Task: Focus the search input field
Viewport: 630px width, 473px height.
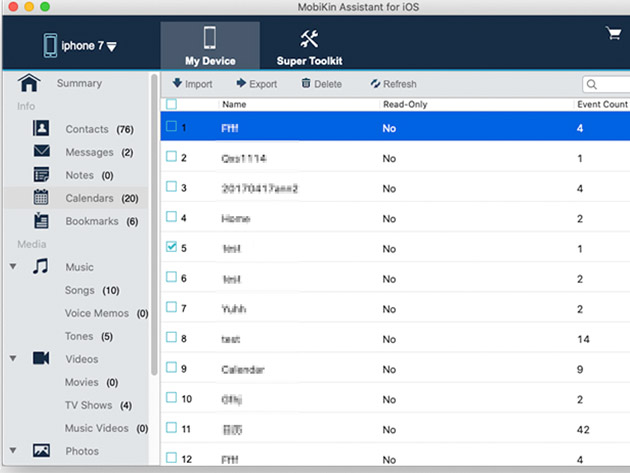Action: pyautogui.click(x=606, y=84)
